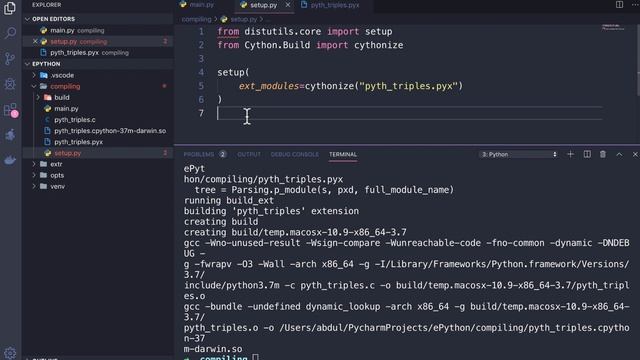640x360 pixels.
Task: Select the setup.py editor tab
Action: click(x=263, y=5)
